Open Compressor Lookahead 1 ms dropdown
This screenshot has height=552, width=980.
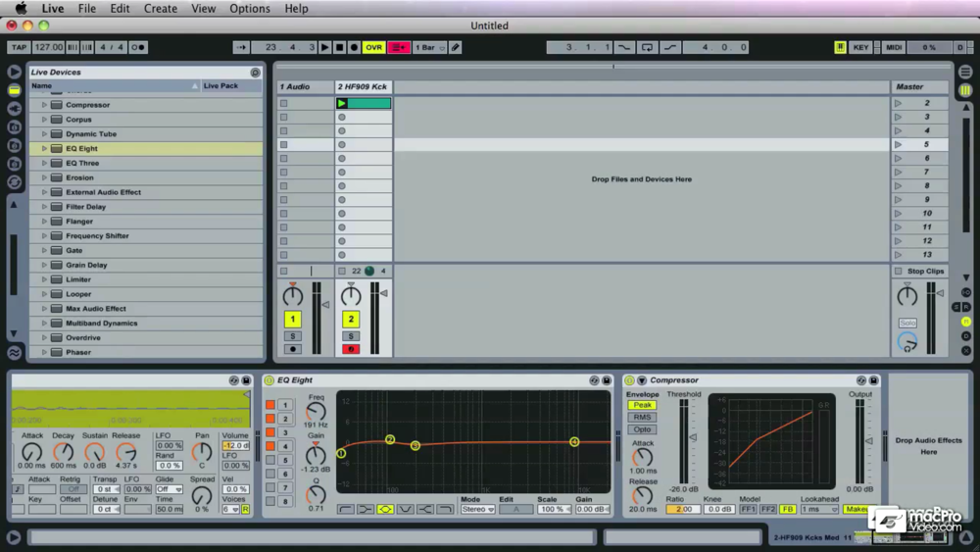[819, 510]
